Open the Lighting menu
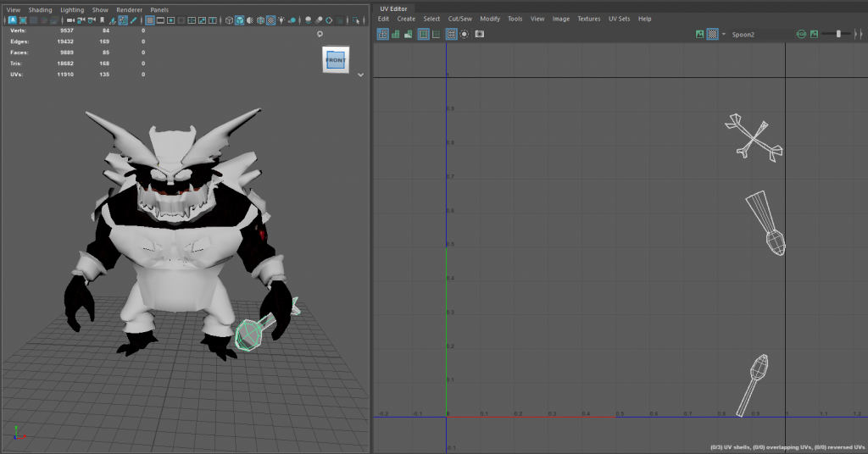 [72, 10]
